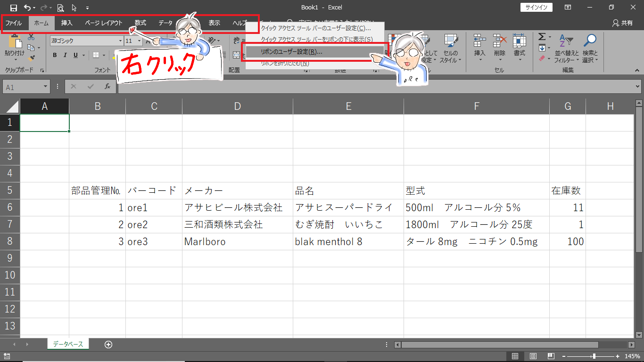Switch to Page Layout view in status bar
This screenshot has width=644, height=362.
(x=533, y=356)
